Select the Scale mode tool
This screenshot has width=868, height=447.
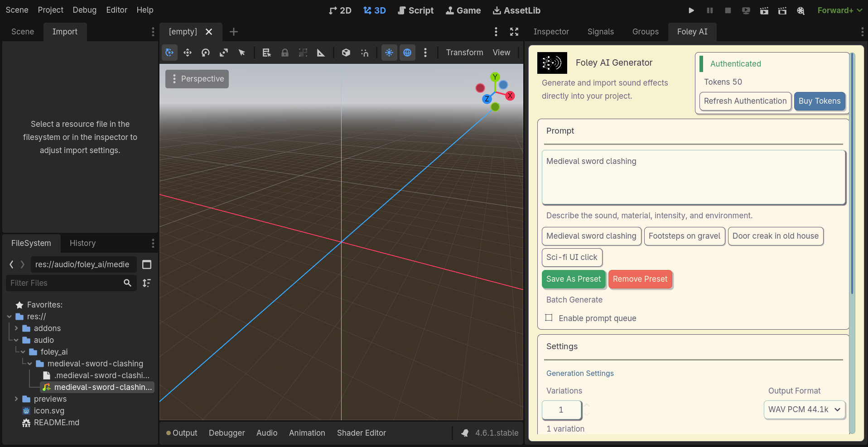pyautogui.click(x=224, y=53)
